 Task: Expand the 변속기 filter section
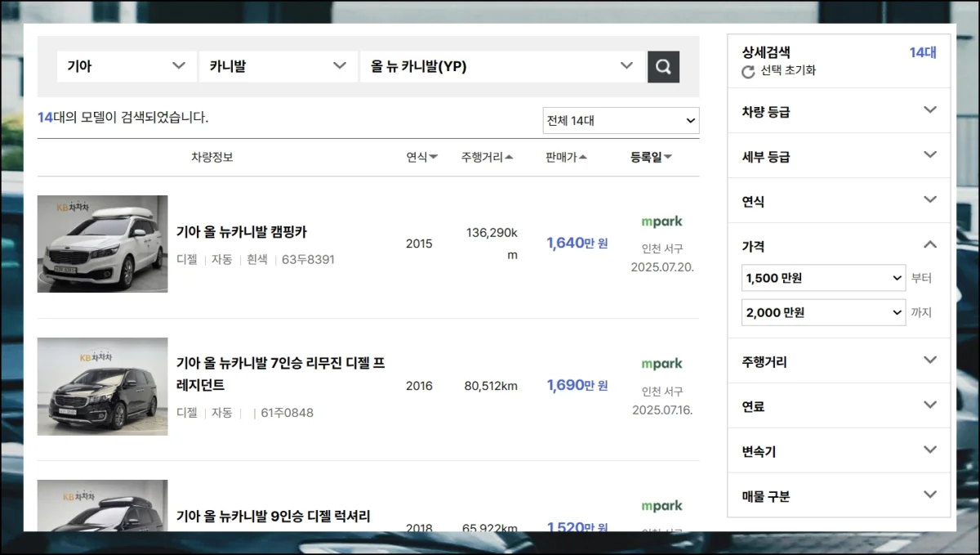point(839,450)
